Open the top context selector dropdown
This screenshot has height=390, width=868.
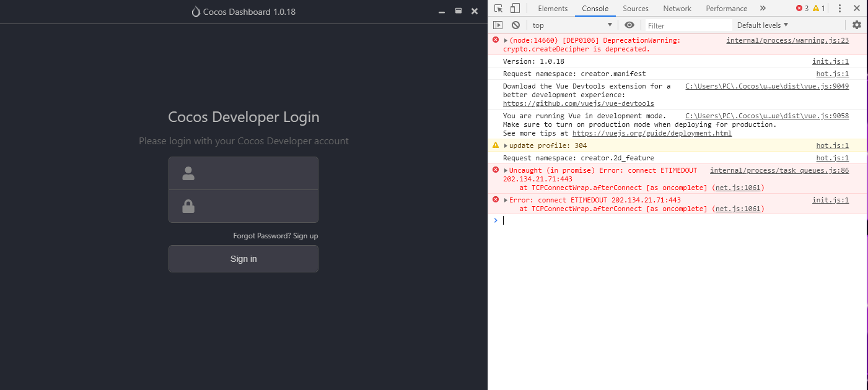[x=571, y=25]
